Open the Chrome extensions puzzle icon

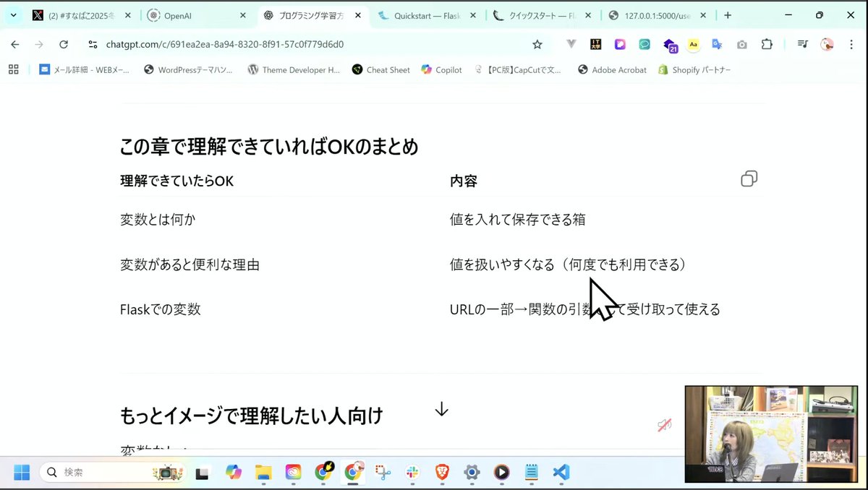[x=767, y=44]
